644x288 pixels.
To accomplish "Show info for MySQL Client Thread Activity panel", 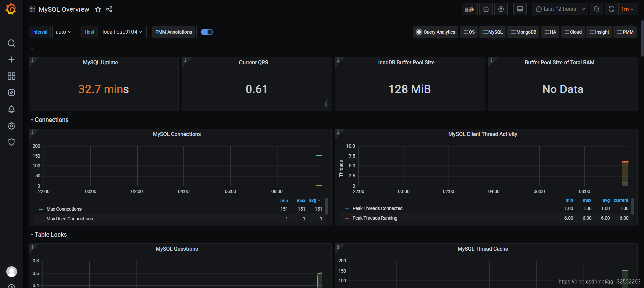I will point(338,132).
